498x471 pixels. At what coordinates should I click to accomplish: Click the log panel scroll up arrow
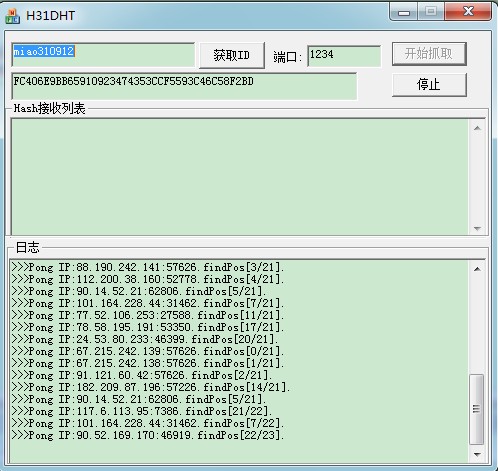477,269
